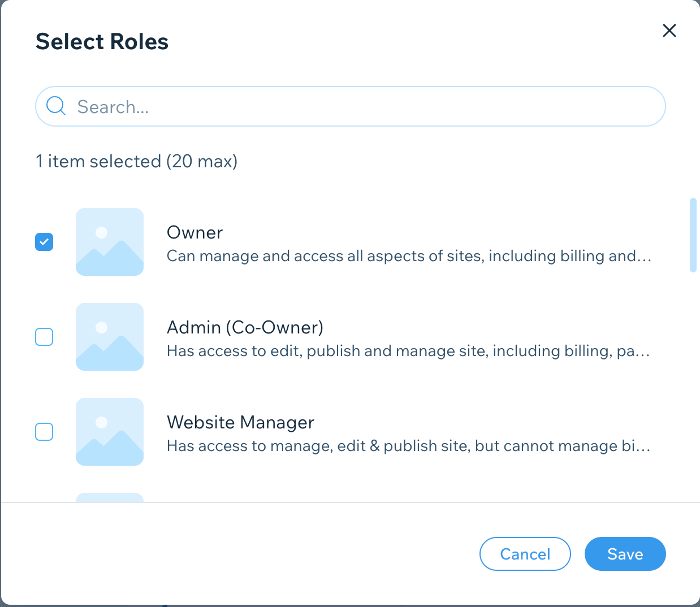This screenshot has width=700, height=607.
Task: Select the Website Manager title text
Action: pos(241,422)
